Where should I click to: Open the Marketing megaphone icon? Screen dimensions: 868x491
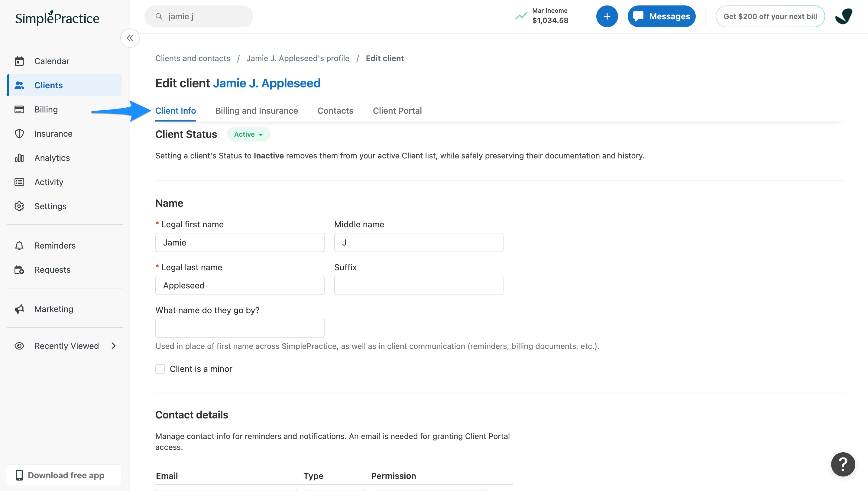(19, 309)
